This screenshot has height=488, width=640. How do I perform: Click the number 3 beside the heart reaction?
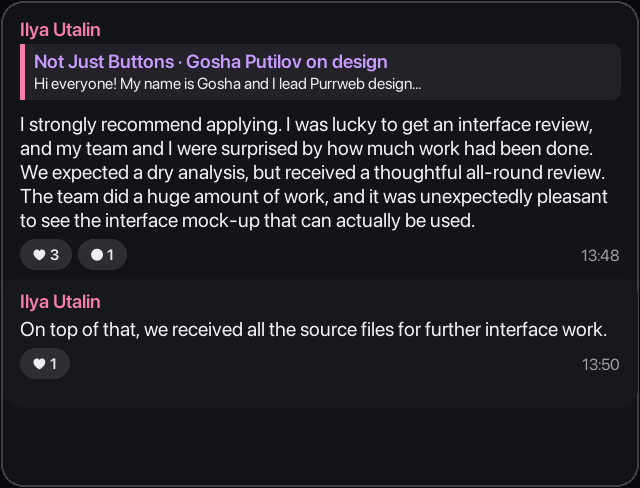(55, 255)
